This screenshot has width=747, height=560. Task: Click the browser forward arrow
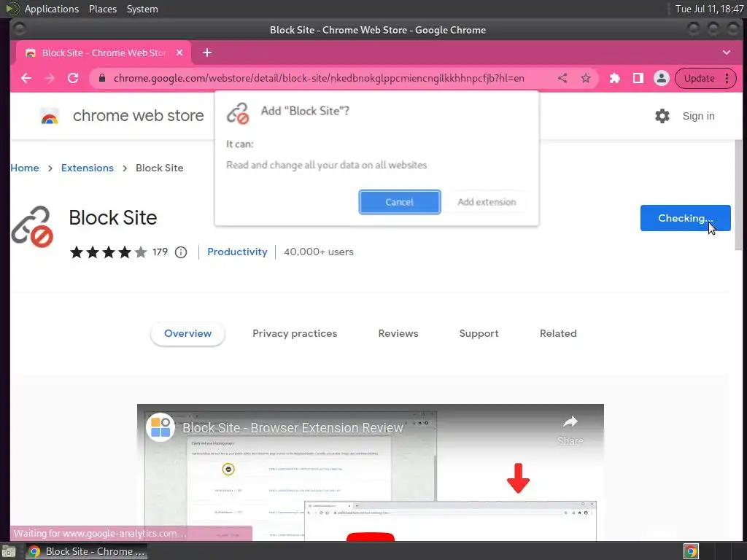point(50,78)
